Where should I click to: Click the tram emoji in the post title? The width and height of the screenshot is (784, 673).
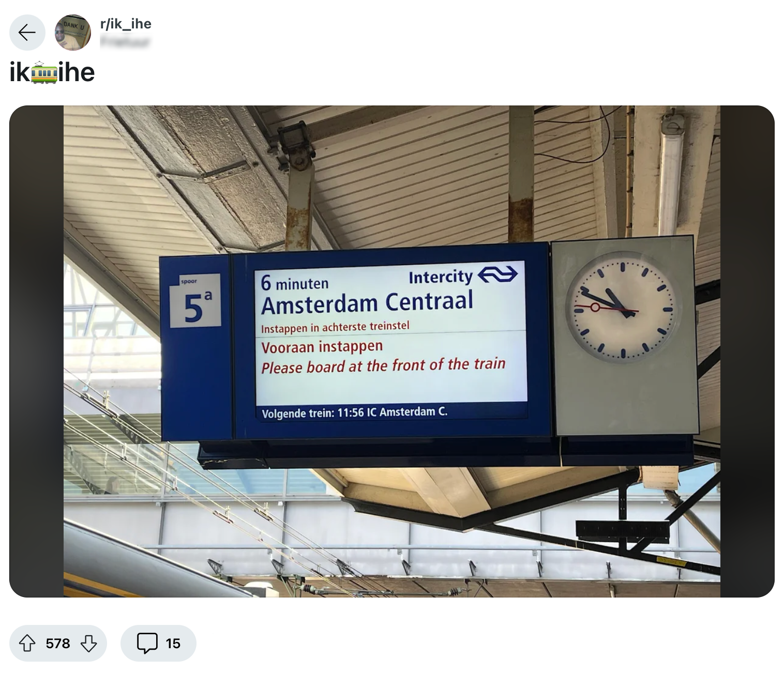(44, 73)
